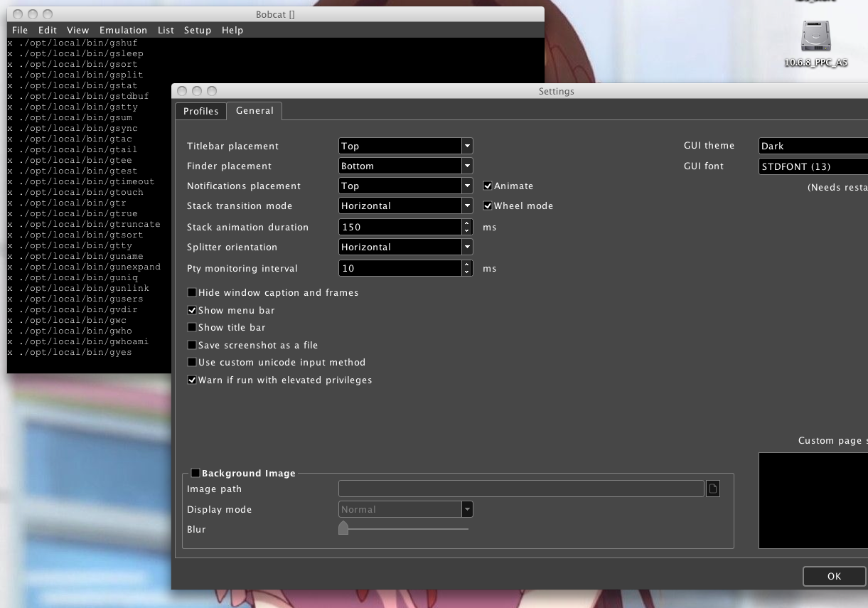Decrease Pty monitoring interval with stepper
The height and width of the screenshot is (608, 868).
(x=467, y=272)
